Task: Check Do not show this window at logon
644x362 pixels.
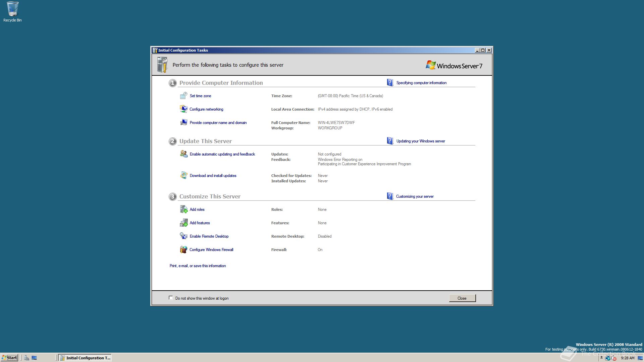Action: (x=171, y=298)
